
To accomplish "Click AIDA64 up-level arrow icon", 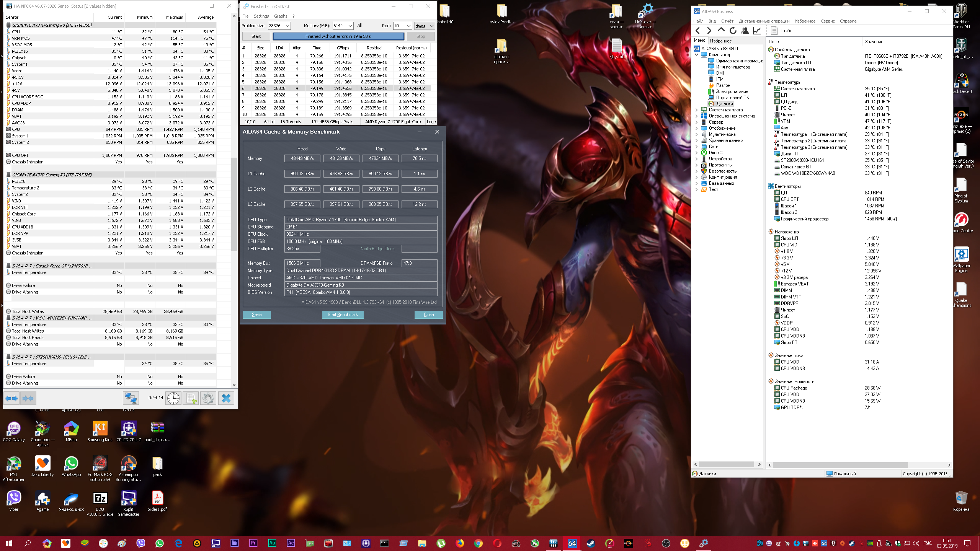I will tap(721, 31).
